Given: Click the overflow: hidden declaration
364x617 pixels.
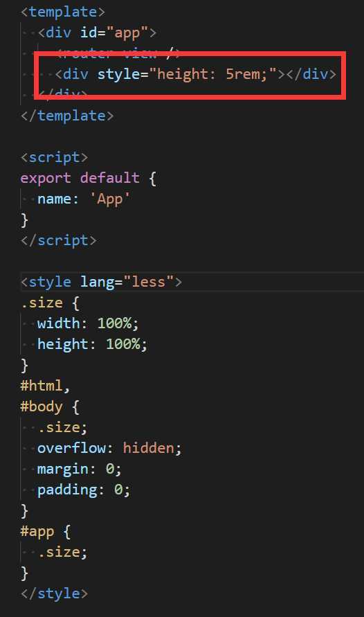Looking at the screenshot, I should 109,448.
